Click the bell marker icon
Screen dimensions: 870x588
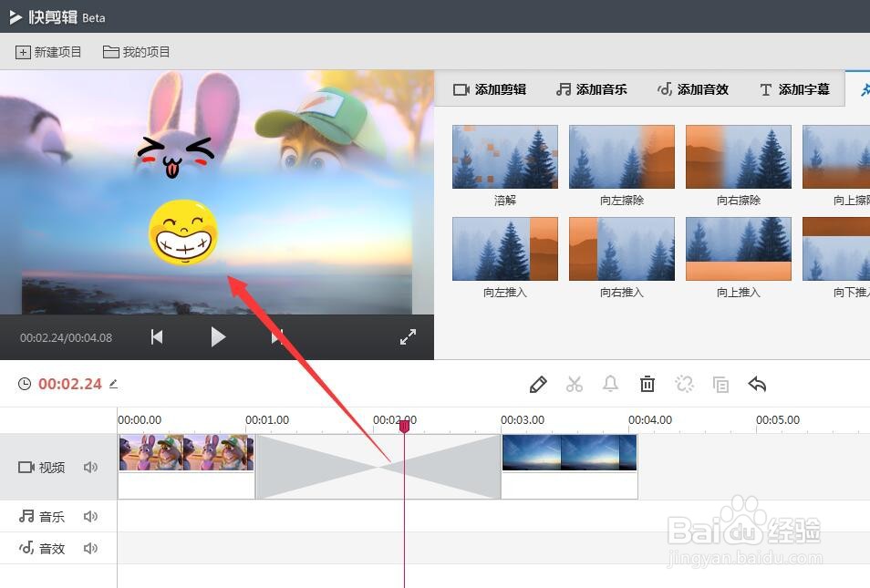pos(610,384)
